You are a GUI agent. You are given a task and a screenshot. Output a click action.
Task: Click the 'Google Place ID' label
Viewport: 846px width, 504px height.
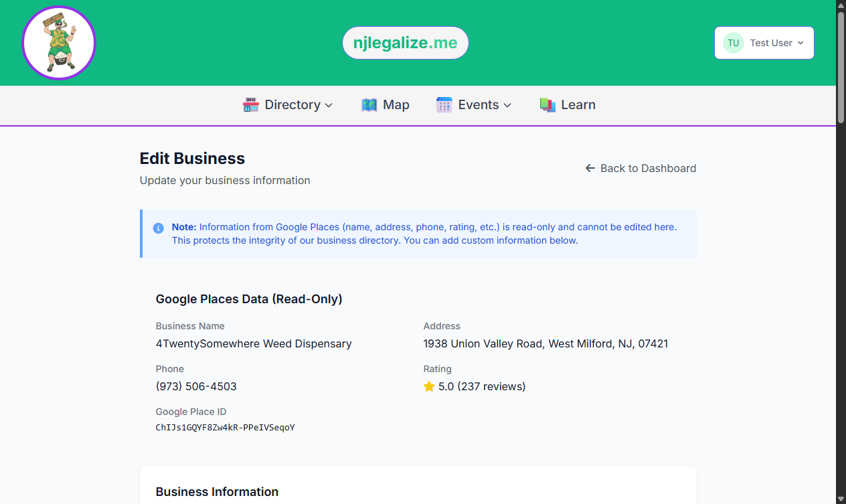[x=191, y=412]
